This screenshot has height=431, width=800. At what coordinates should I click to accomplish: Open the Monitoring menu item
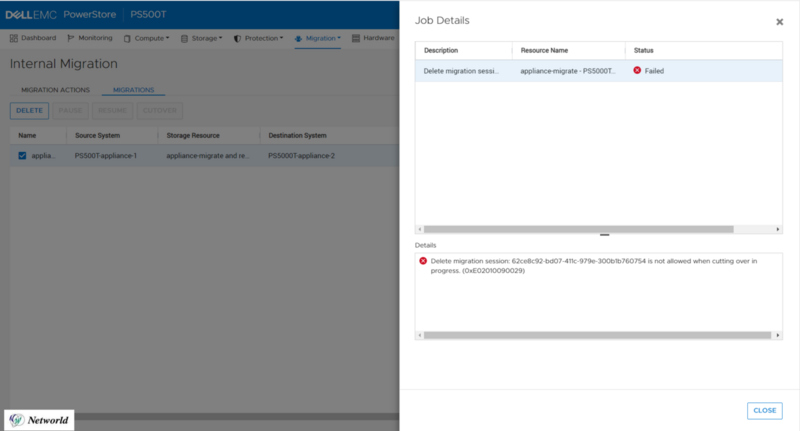click(x=90, y=38)
